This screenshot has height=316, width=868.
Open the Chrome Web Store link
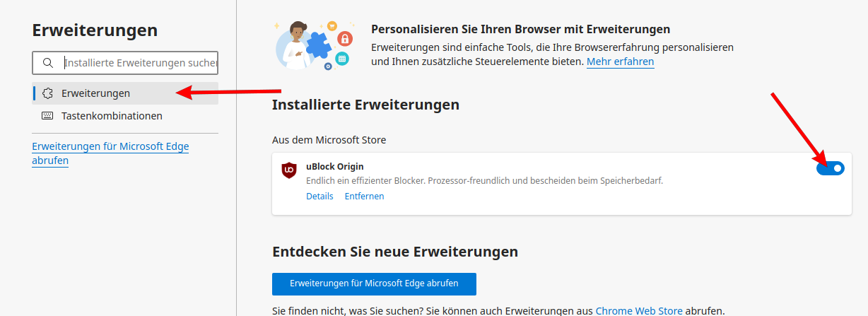coord(639,310)
